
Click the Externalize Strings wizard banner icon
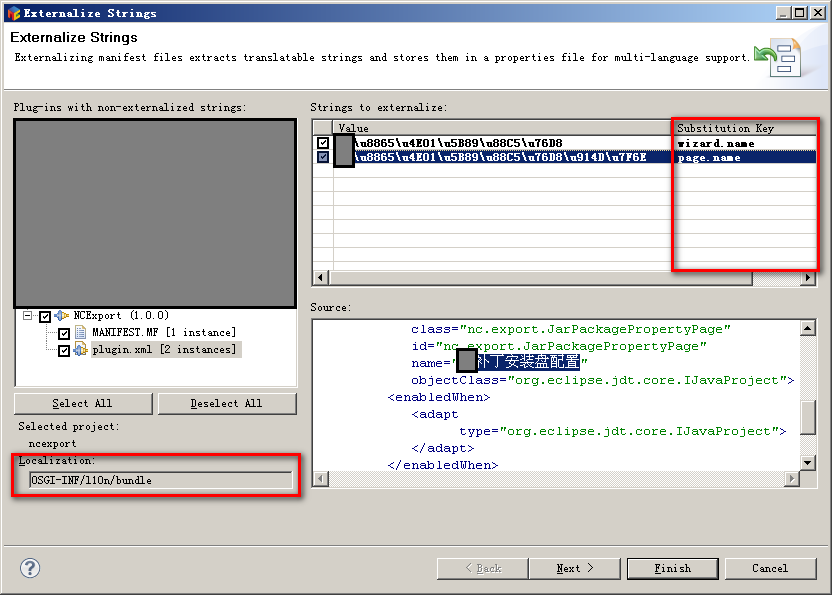pyautogui.click(x=778, y=57)
